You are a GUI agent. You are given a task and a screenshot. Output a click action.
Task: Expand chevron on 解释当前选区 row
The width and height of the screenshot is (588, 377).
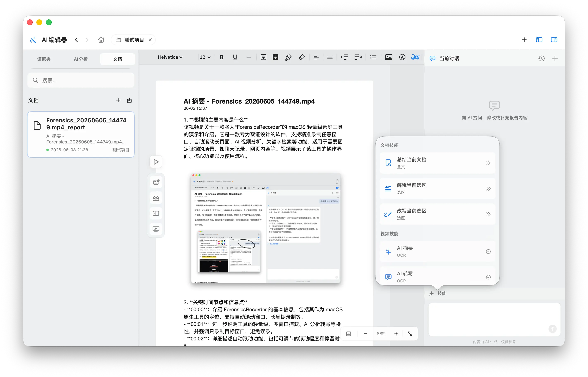[488, 188]
